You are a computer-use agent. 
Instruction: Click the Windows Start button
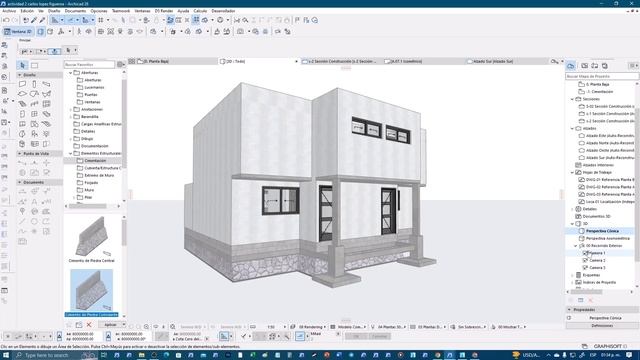(x=7, y=355)
